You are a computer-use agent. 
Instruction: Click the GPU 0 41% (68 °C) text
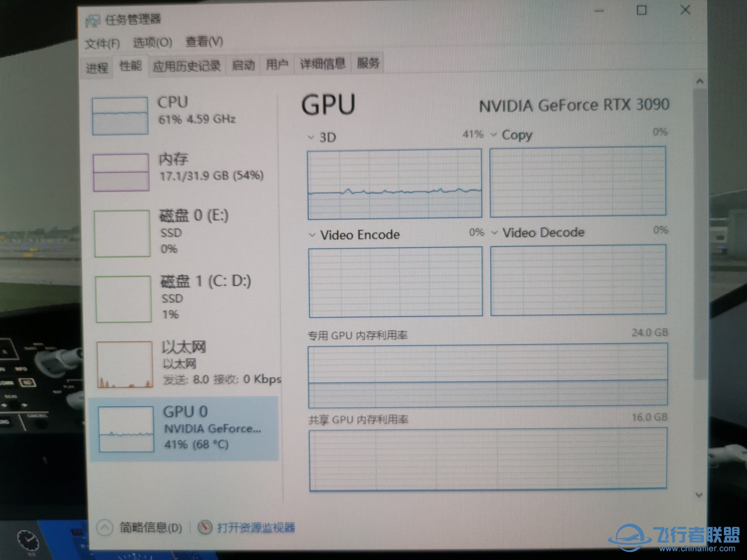click(196, 444)
